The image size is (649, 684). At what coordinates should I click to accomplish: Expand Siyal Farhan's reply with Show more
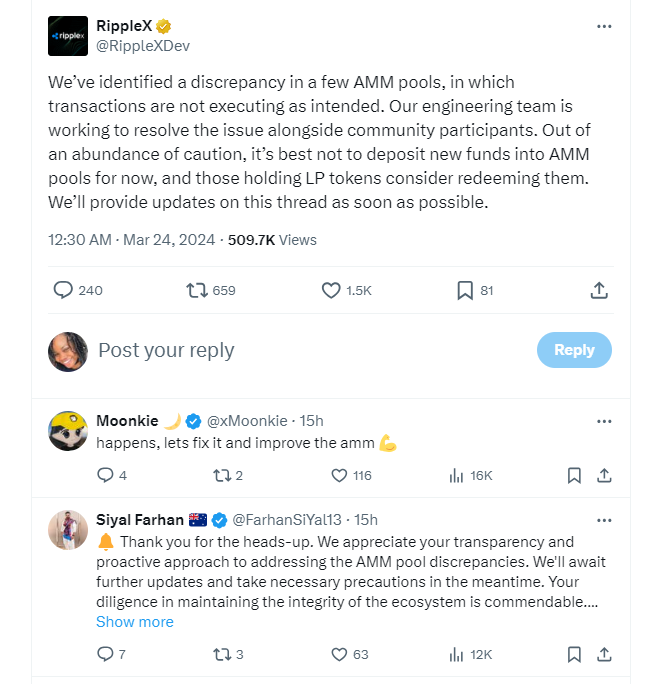point(135,622)
